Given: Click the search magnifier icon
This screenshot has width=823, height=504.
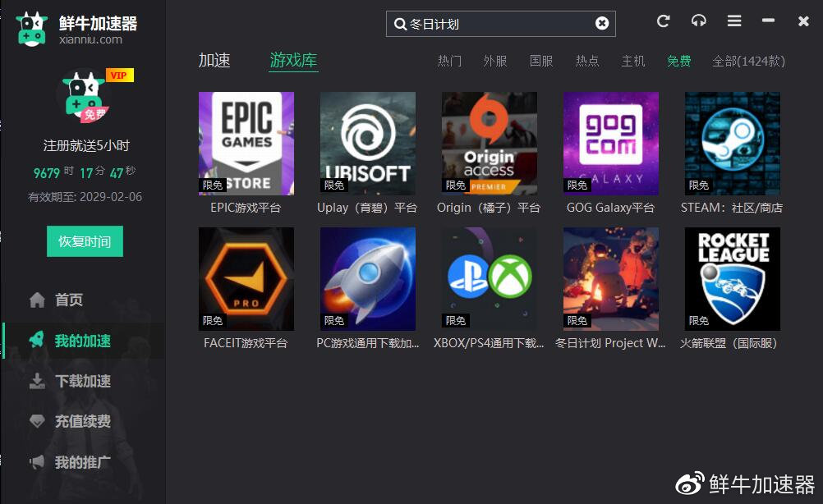Looking at the screenshot, I should 400,24.
